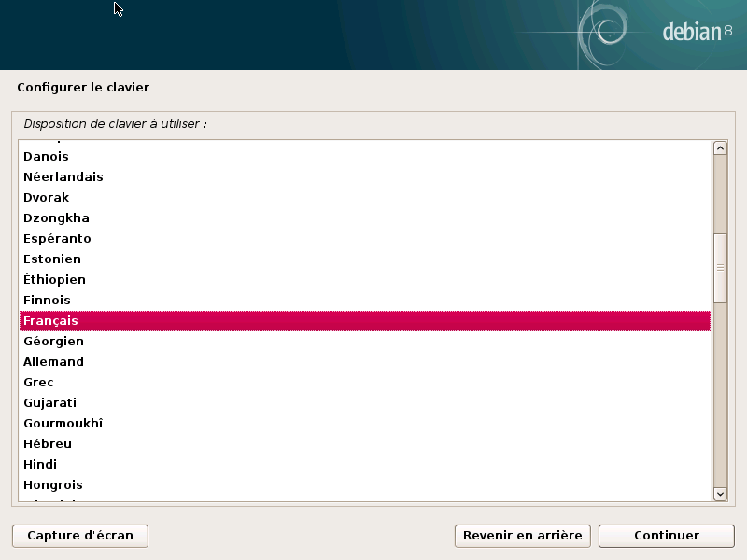Viewport: 747px width, 560px height.
Task: Pick Dzongkha keyboard layout
Action: pos(56,218)
